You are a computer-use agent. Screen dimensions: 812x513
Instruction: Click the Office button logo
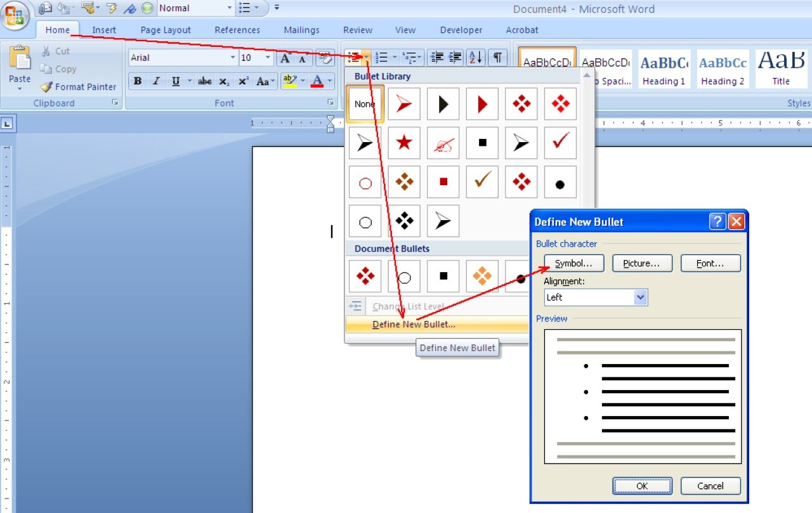pos(15,15)
